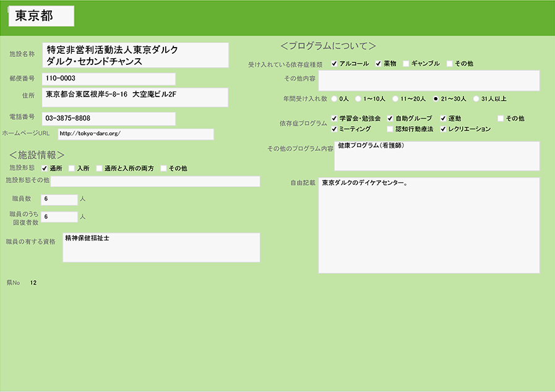Toggle the 学習会・勉強会 checkbox

[x=334, y=118]
